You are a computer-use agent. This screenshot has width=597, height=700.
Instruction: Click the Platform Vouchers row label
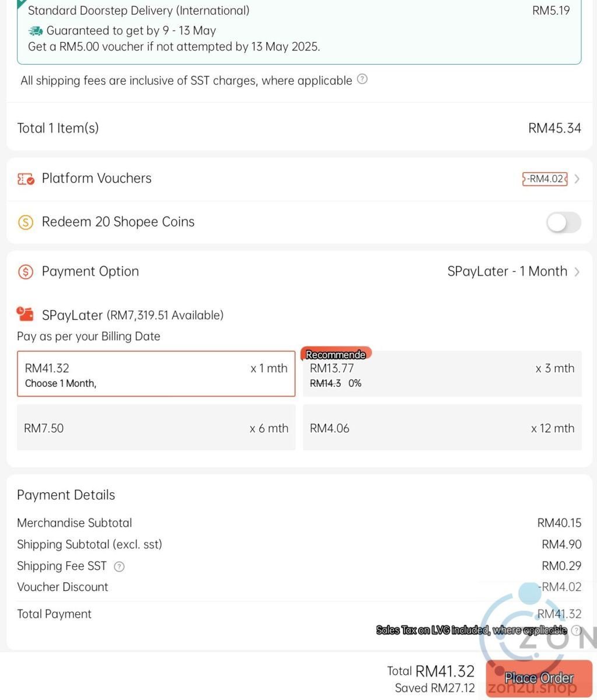coord(97,178)
